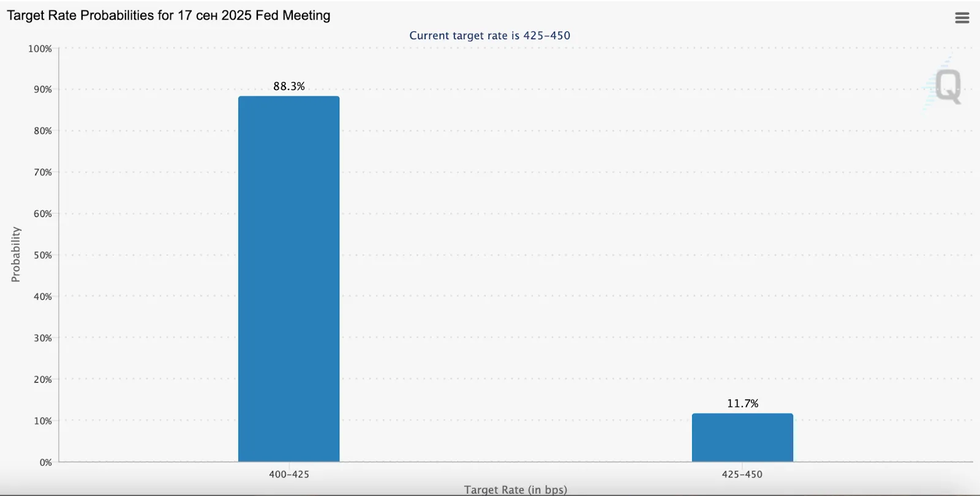Click the 'Target Rate (in bps)' axis title
The image size is (980, 496).
pos(516,489)
